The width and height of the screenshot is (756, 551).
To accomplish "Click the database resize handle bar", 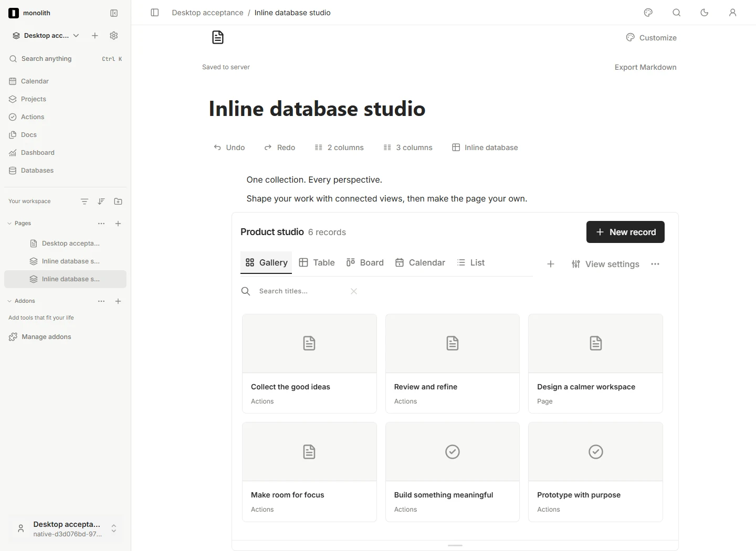I will point(455,545).
